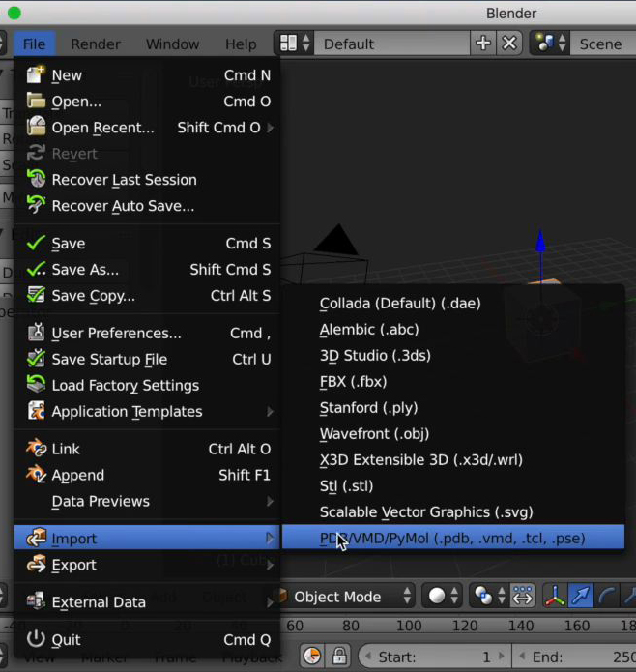
Task: Toggle the manipulate center points icon
Action: (522, 596)
